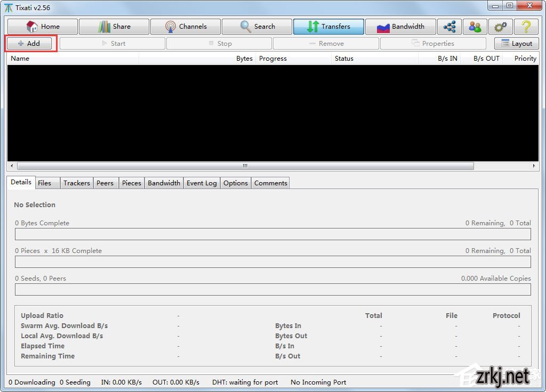
Task: Click the 'No Incoming Port' status
Action: [x=318, y=382]
